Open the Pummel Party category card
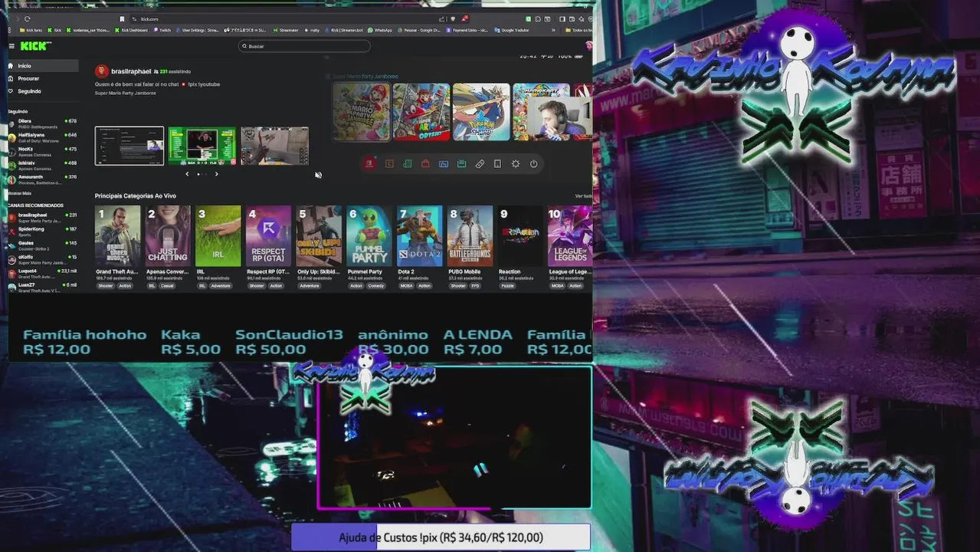 tap(369, 236)
